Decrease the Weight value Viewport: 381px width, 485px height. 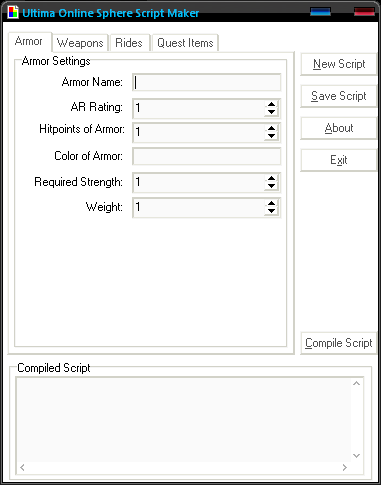pos(271,211)
